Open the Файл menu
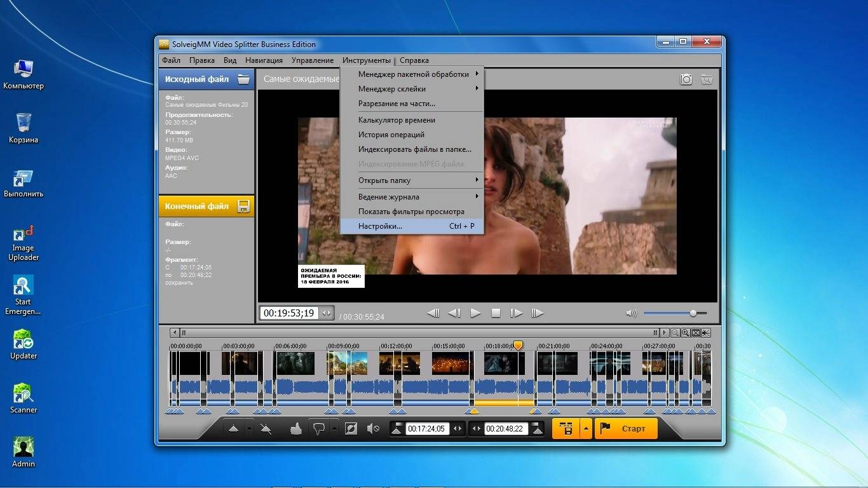Image resolution: width=868 pixels, height=488 pixels. [x=171, y=60]
